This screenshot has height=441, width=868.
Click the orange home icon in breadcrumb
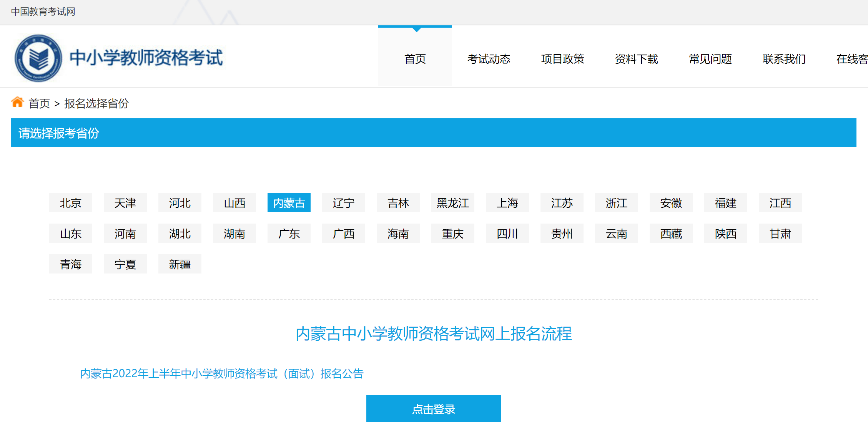17,103
